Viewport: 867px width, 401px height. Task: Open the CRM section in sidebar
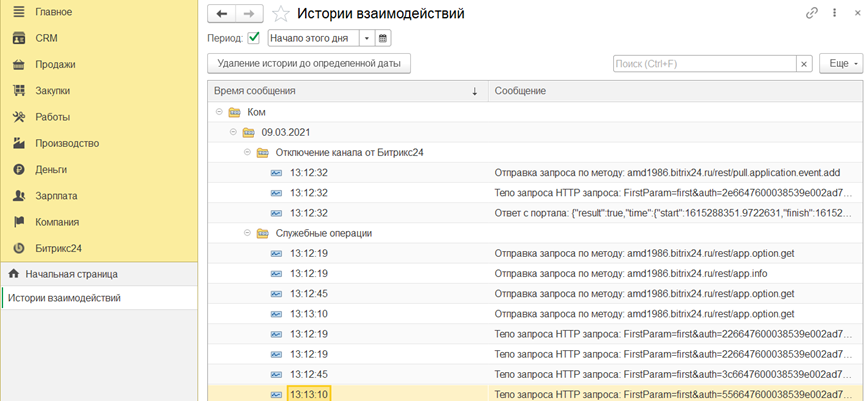(x=46, y=38)
